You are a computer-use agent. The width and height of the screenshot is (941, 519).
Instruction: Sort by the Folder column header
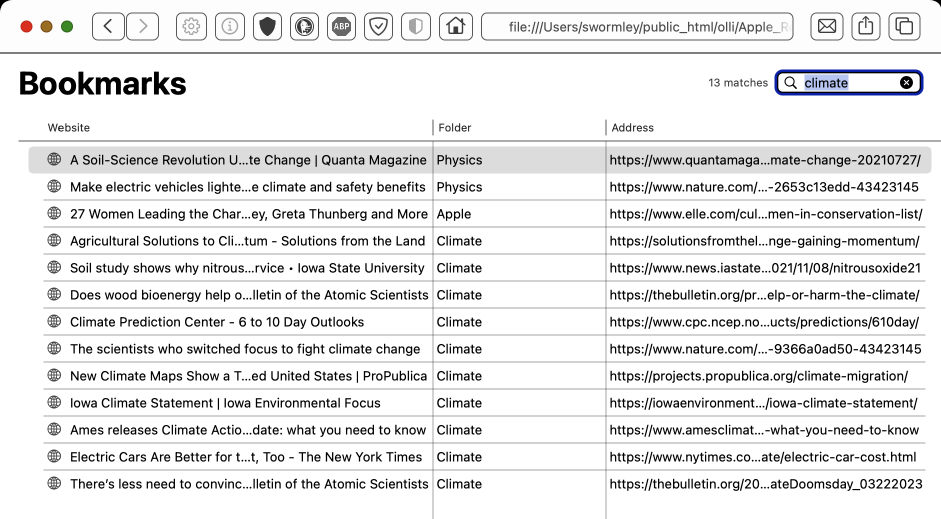[454, 128]
